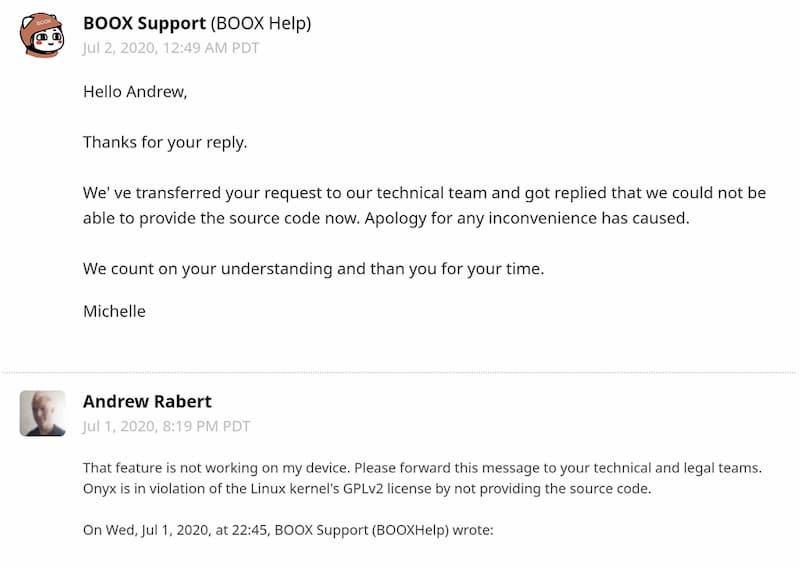Image resolution: width=800 pixels, height=567 pixels.
Task: Click the 'Hello Andrew,' greeting line
Action: coord(135,92)
